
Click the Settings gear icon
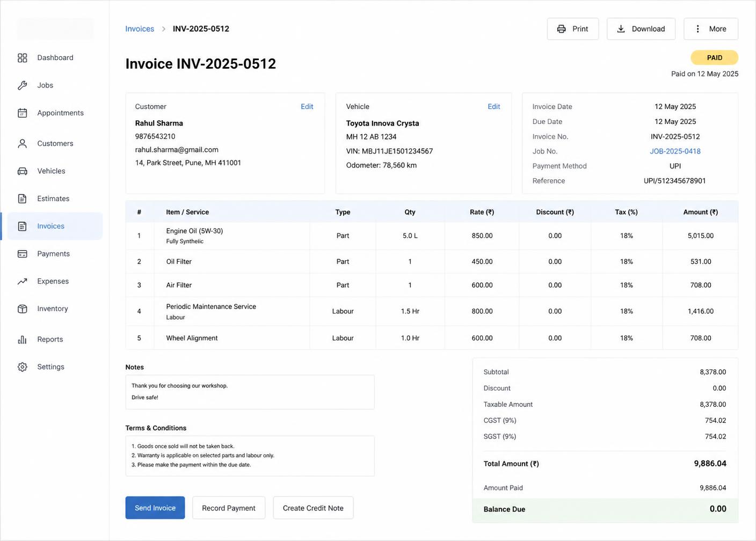tap(22, 367)
